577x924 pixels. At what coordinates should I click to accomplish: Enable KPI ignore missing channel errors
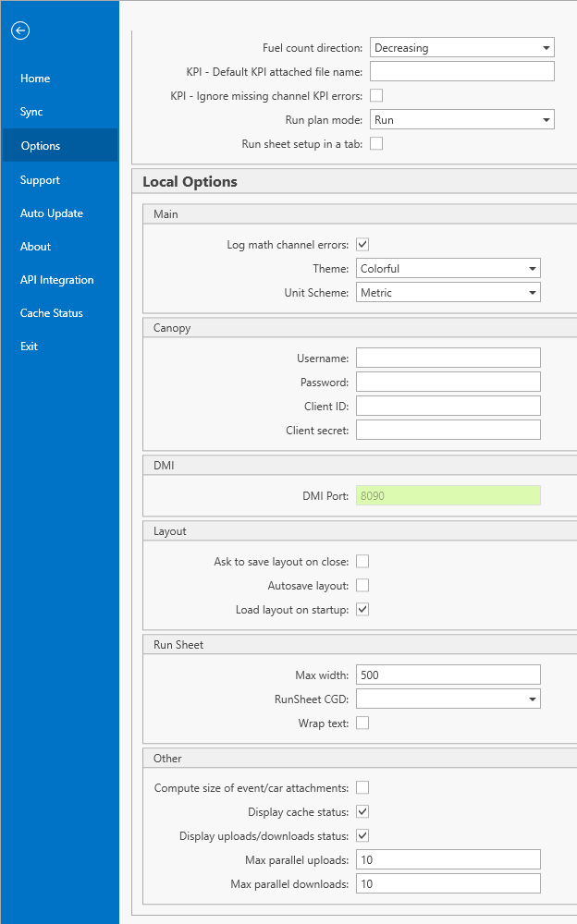coord(376,95)
